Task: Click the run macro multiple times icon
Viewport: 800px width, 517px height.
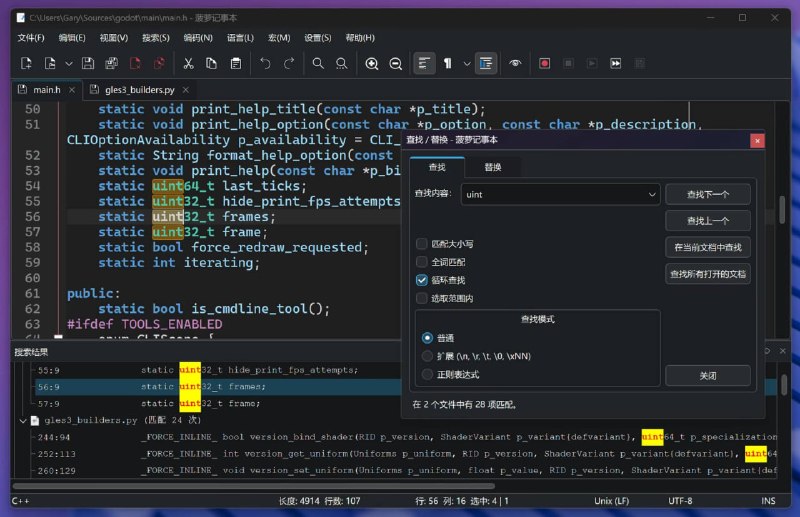Action: 616,63
